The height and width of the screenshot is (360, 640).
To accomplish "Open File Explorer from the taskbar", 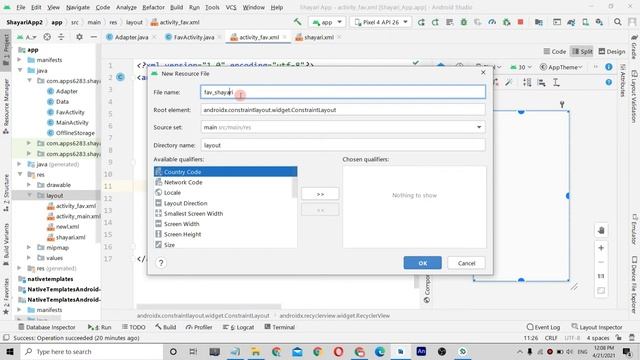I will coord(256,351).
